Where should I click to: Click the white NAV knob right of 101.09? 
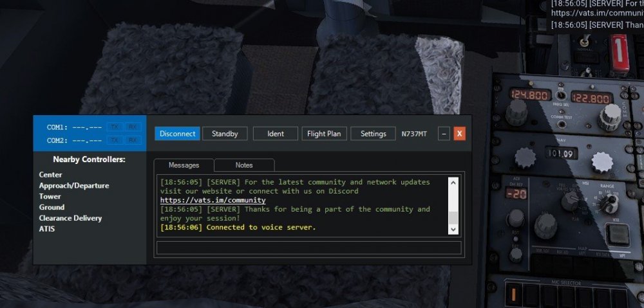click(x=602, y=162)
